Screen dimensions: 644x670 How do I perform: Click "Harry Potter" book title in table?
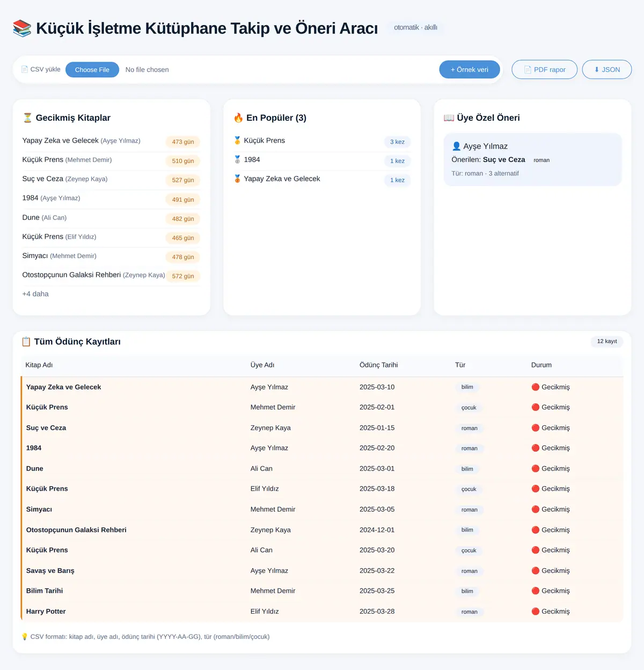click(46, 612)
